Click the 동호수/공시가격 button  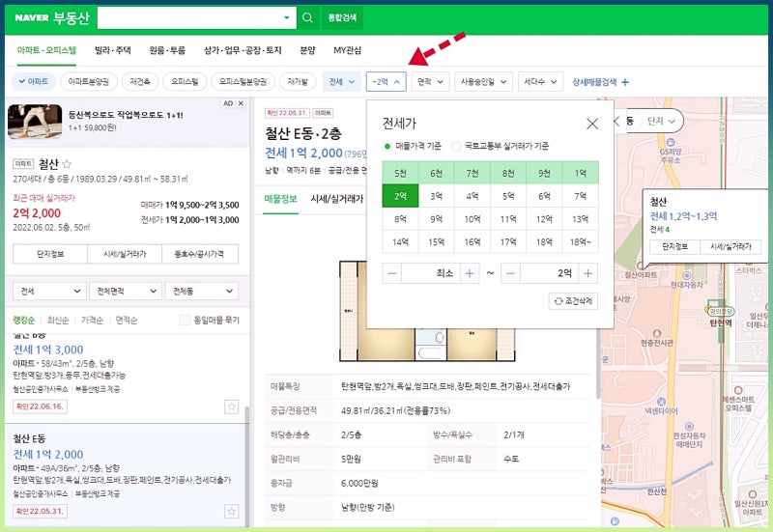click(200, 254)
